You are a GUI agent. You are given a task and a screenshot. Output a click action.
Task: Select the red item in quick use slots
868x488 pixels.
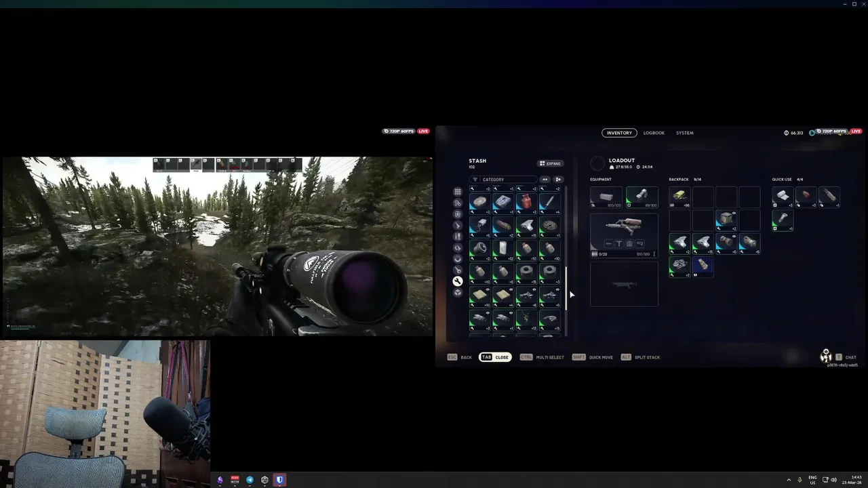pos(806,197)
